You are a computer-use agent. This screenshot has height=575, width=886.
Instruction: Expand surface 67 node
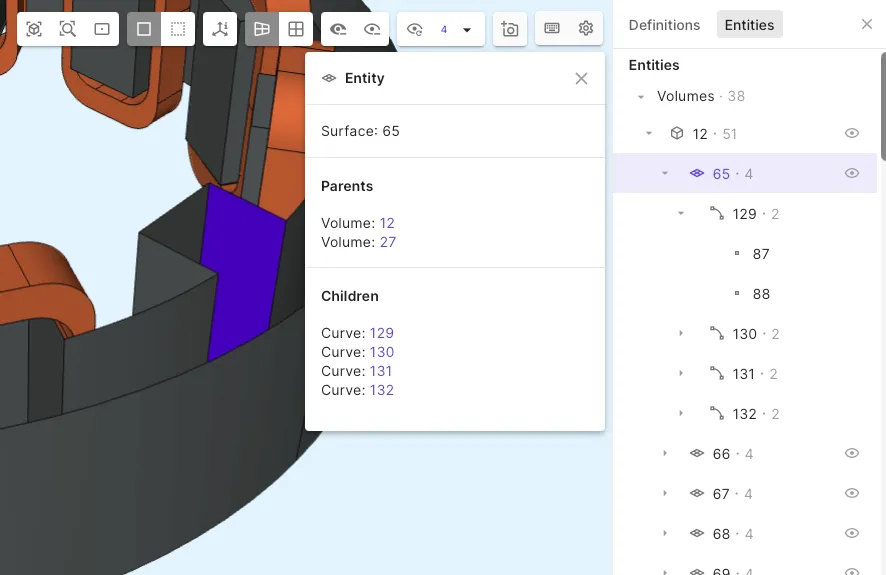[665, 493]
